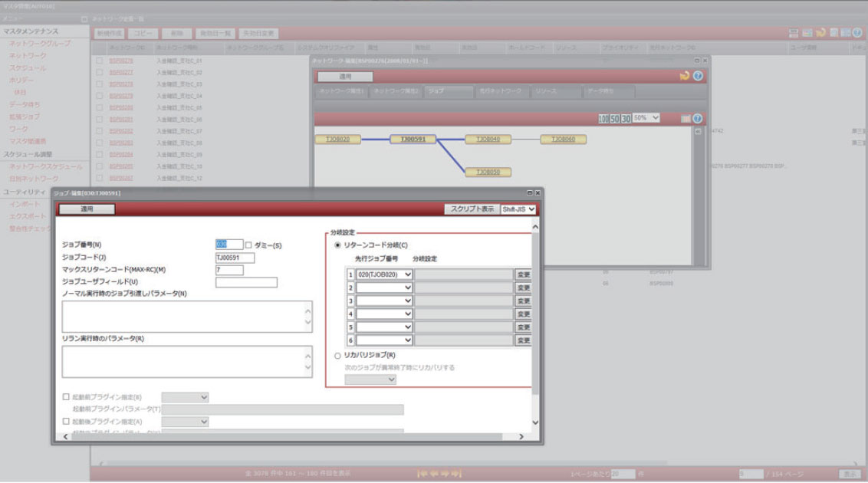This screenshot has width=868, height=483.
Task: Click the 変更 button in branch row 1
Action: coord(523,274)
